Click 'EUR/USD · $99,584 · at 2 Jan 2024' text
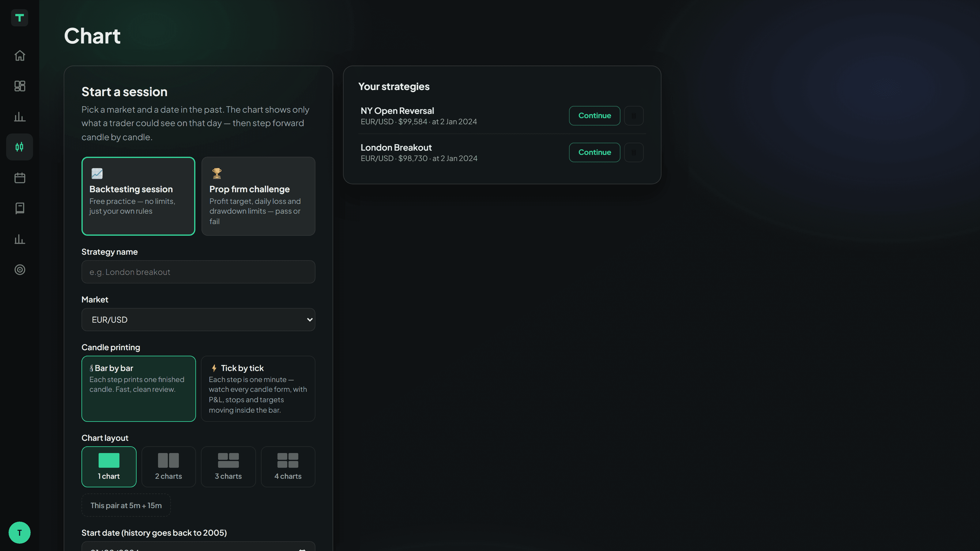 [418, 122]
